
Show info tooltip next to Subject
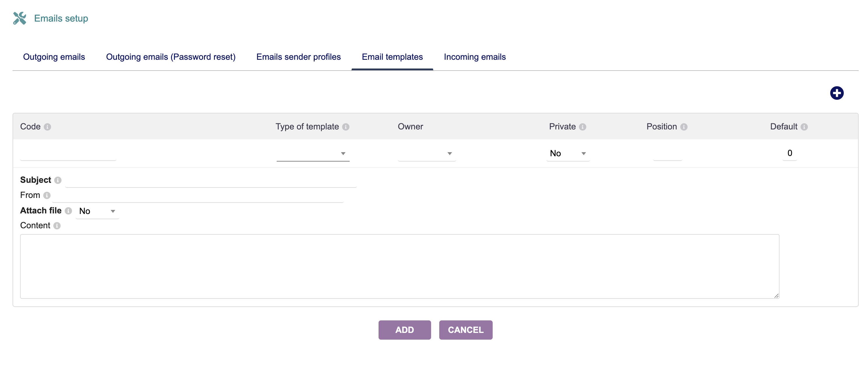(x=58, y=180)
